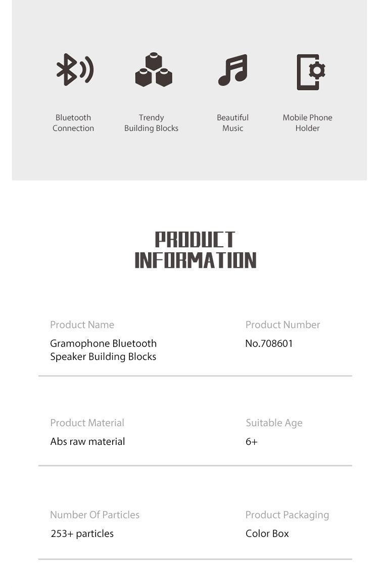Select the Bluetooth Connection label
The image size is (379, 588).
(x=73, y=123)
